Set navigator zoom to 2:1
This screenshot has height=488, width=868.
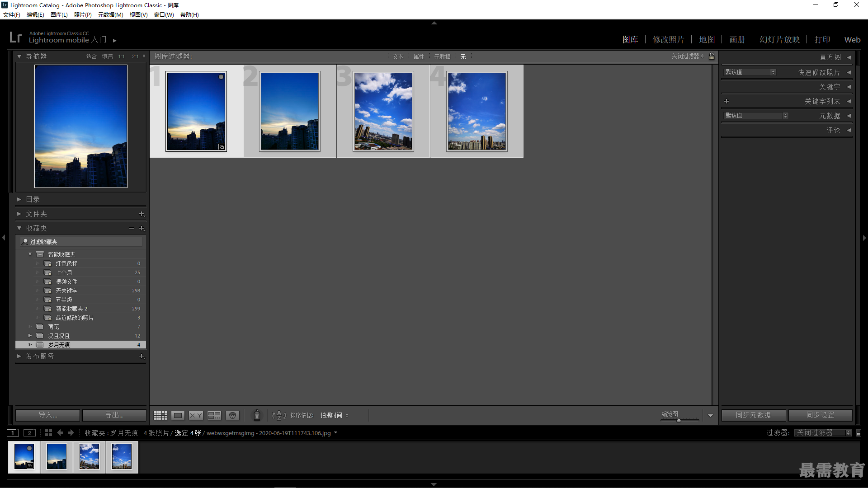point(135,56)
